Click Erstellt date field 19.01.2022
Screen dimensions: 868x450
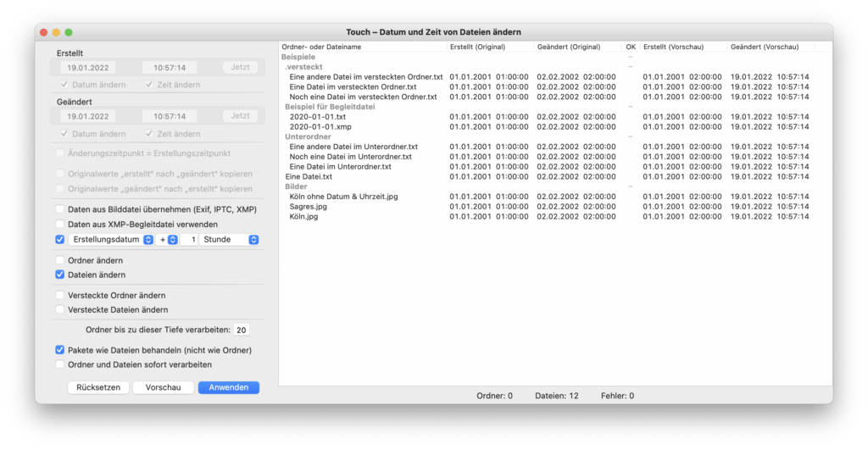(x=88, y=68)
